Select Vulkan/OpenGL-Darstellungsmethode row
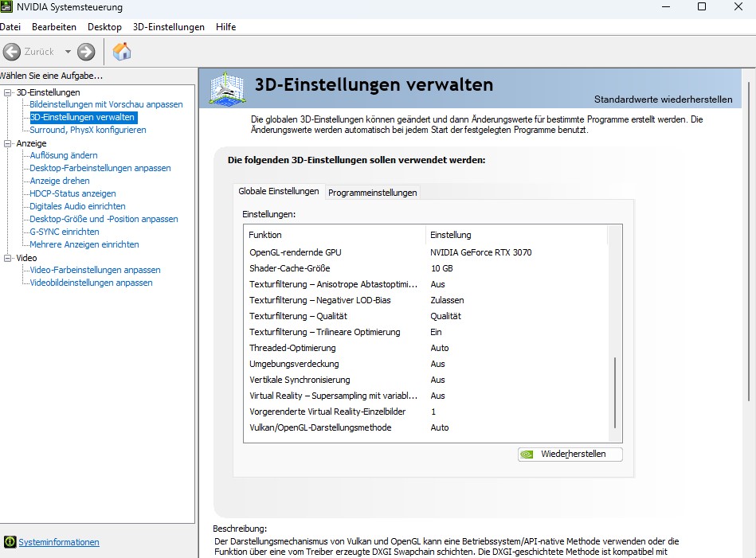Image resolution: width=756 pixels, height=558 pixels. 426,427
